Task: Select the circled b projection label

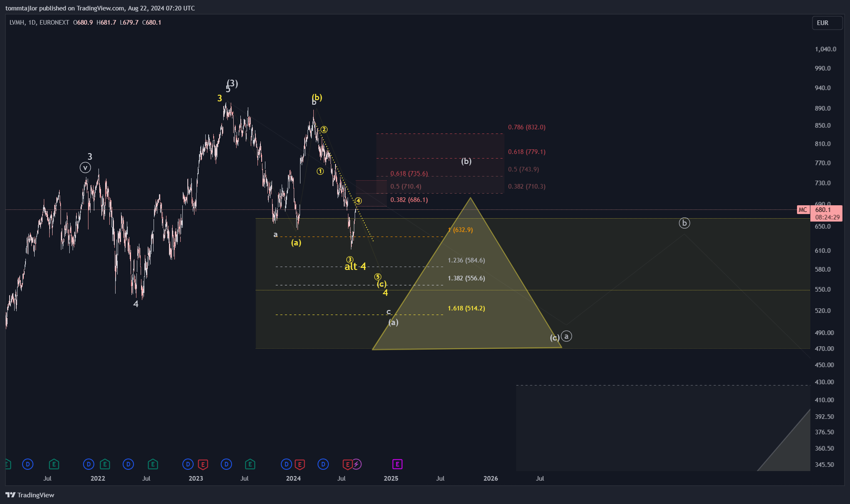Action: pos(684,223)
